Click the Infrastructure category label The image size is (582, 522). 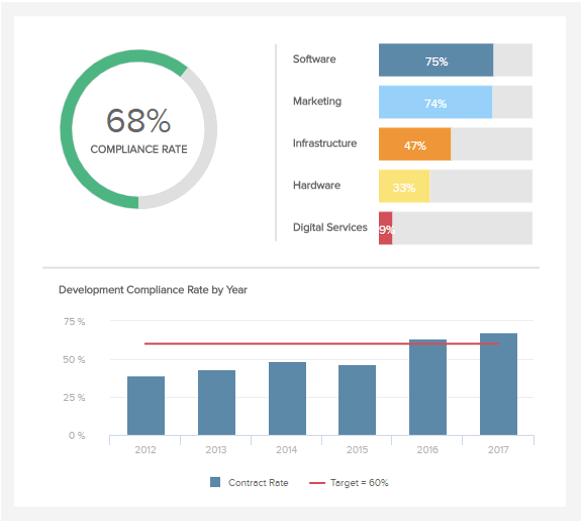coord(325,143)
